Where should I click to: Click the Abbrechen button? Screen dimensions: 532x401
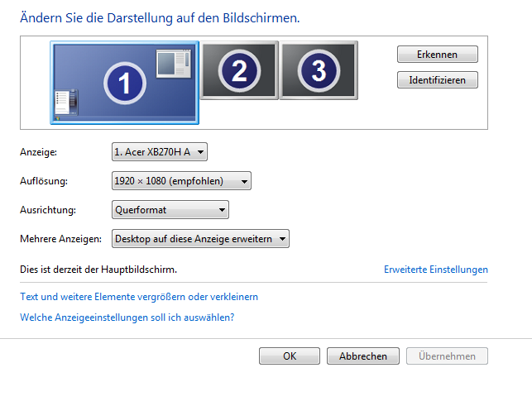click(363, 356)
